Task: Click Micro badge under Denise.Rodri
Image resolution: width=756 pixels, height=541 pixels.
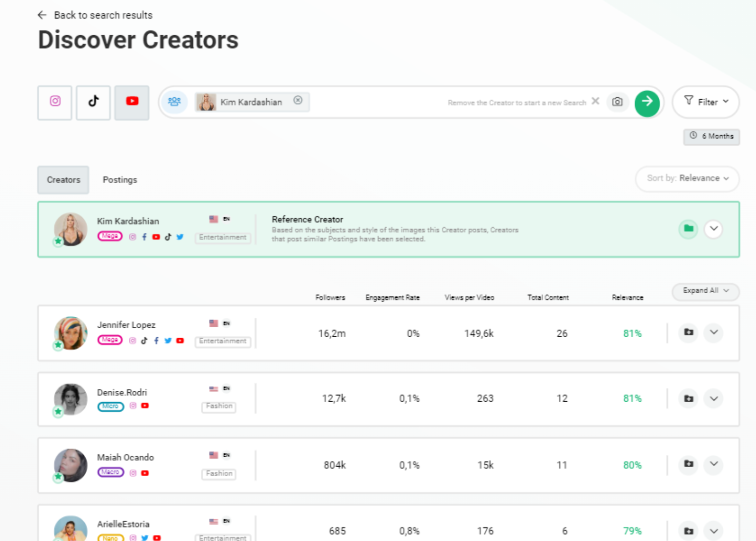Action: 110,406
